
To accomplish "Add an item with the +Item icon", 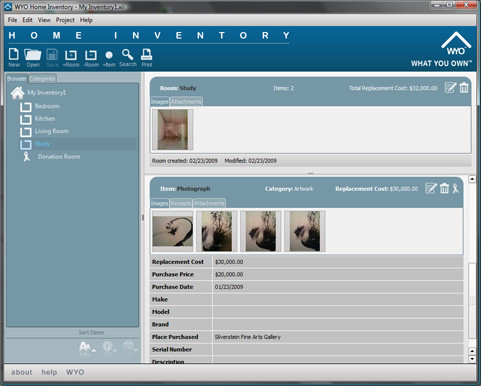I will [109, 59].
